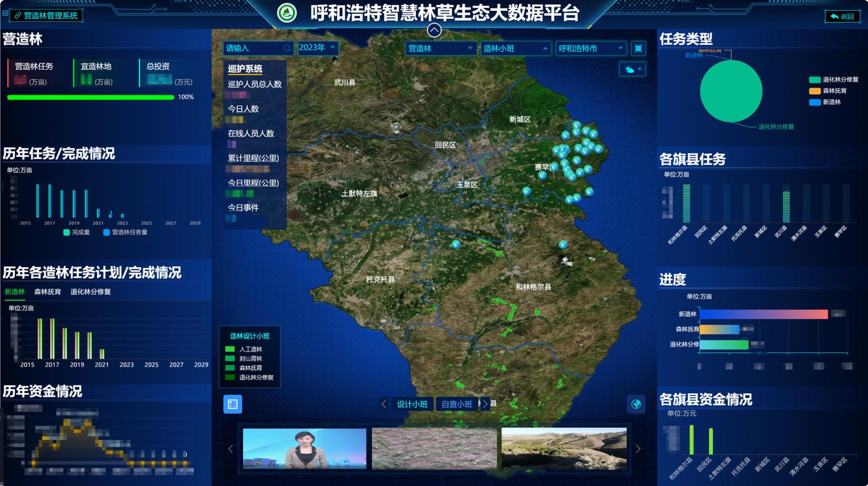This screenshot has height=486, width=868.
Task: Click the search magnifier icon
Action: (x=288, y=48)
